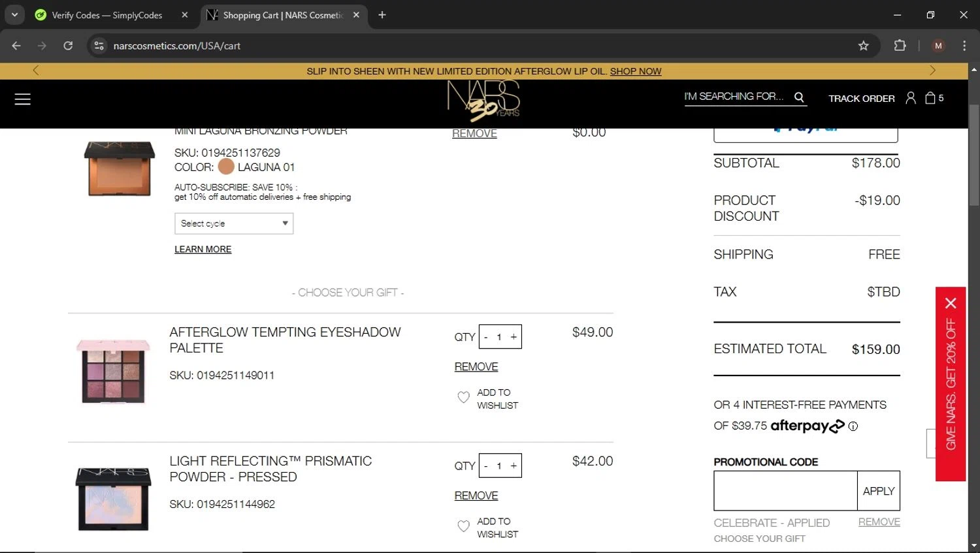Viewport: 980px width, 553px height.
Task: Click the browser forward arrow
Action: [42, 46]
